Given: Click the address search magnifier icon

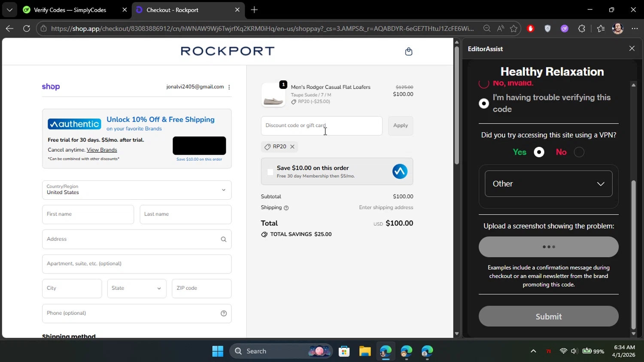Looking at the screenshot, I should (x=224, y=240).
